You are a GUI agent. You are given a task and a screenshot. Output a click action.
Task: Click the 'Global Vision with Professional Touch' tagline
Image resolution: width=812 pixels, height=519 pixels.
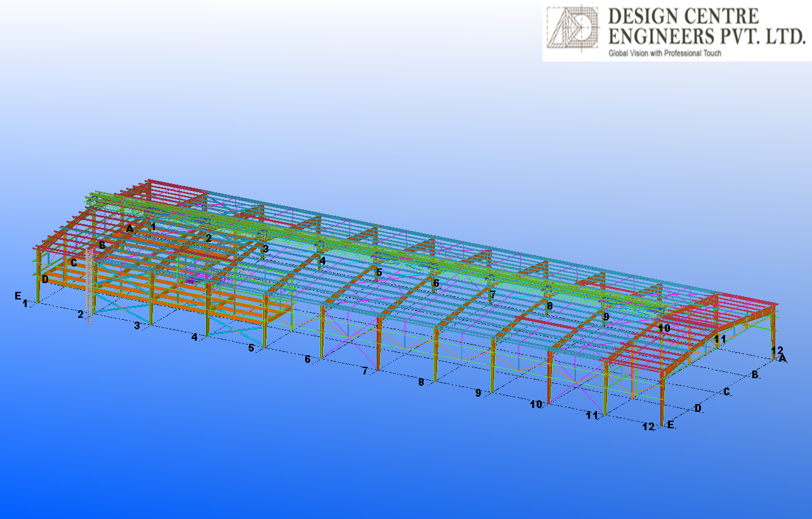click(664, 54)
